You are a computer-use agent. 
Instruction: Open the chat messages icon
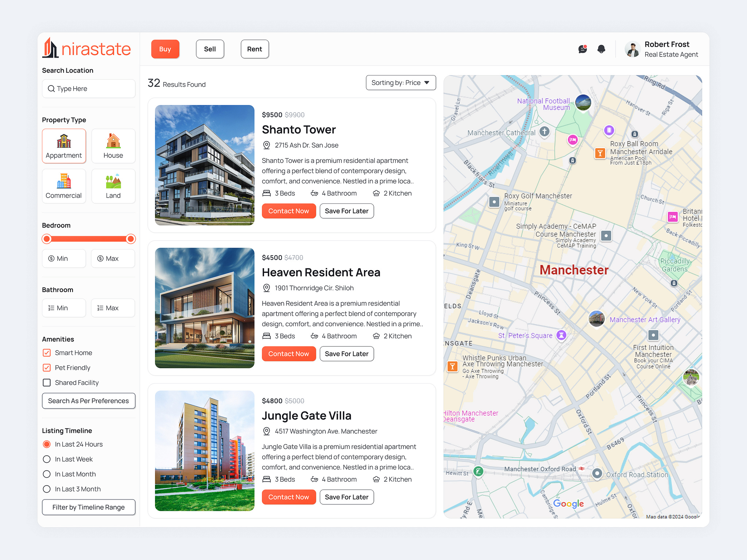tap(582, 49)
